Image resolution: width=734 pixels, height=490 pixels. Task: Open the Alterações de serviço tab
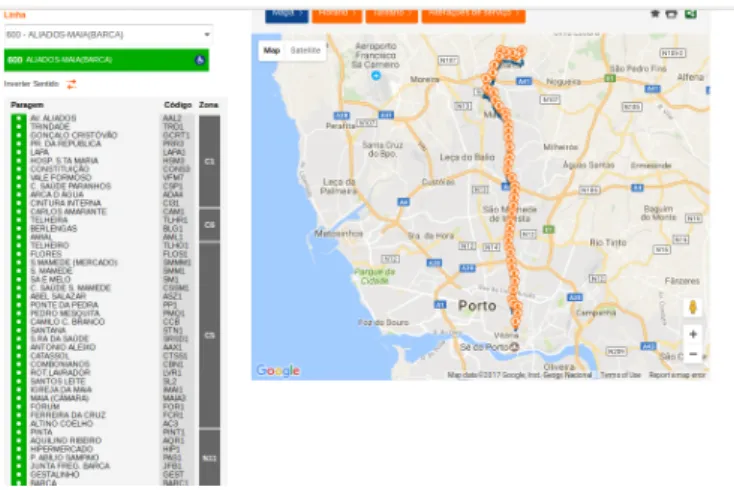473,15
